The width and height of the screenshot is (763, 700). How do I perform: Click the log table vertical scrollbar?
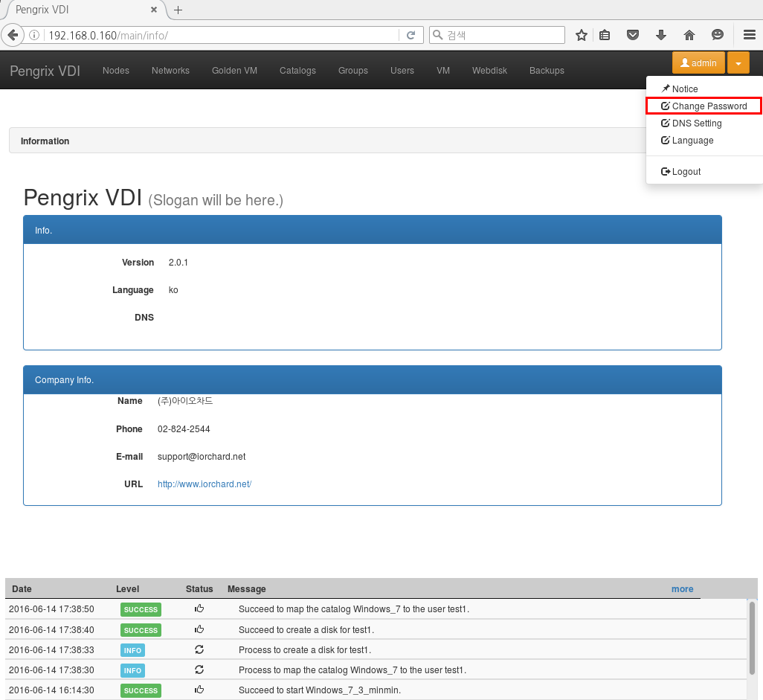coord(753,638)
